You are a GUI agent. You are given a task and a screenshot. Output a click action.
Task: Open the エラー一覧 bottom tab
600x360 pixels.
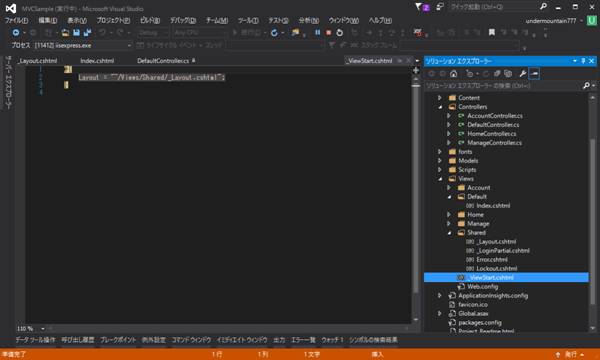click(303, 340)
